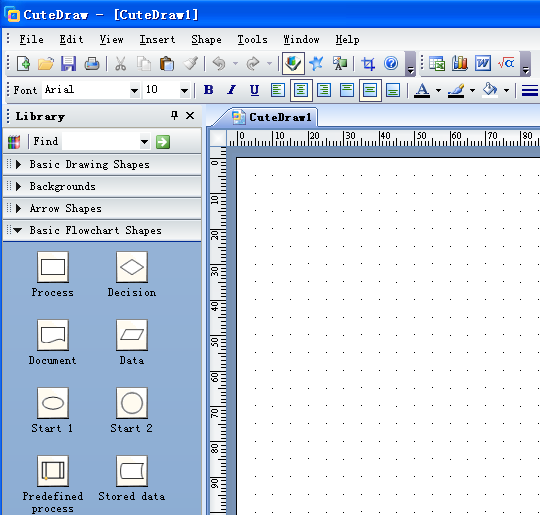Insert chart with bar graph icon
The image size is (540, 515).
click(460, 63)
